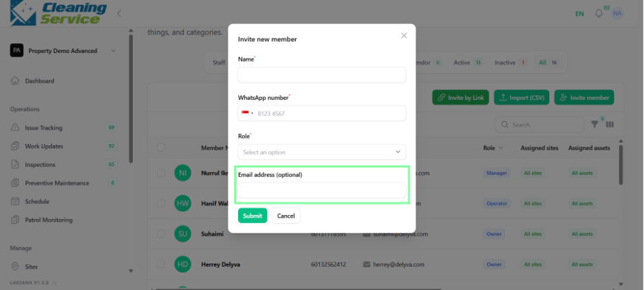Click Cancel in the invite dialog

tap(286, 216)
